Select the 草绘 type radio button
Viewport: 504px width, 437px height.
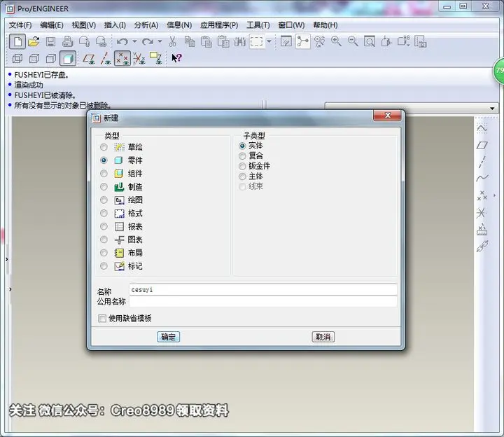104,147
